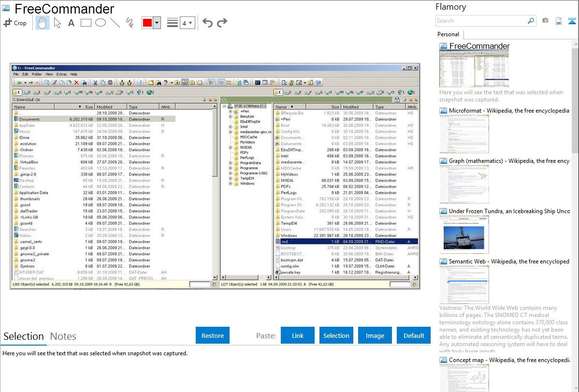Screen dimensions: 579x392
Task: Undo the last annotation
Action: point(207,23)
